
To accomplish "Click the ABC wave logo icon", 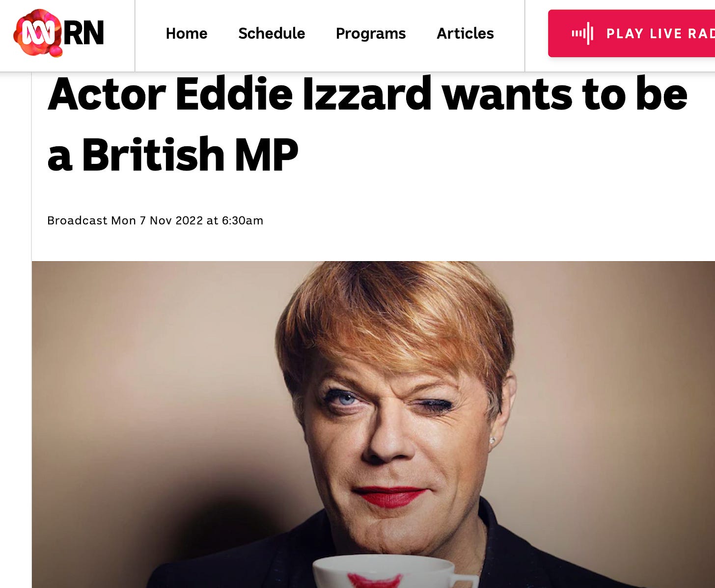I will [x=38, y=33].
